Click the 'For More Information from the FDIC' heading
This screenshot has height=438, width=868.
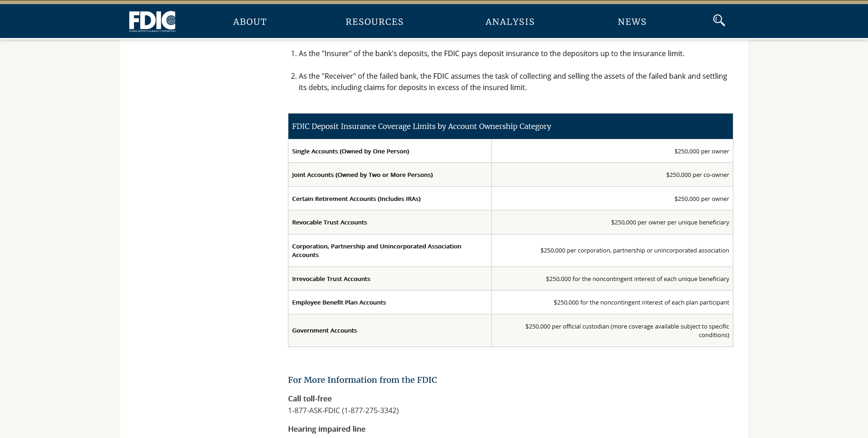point(363,380)
